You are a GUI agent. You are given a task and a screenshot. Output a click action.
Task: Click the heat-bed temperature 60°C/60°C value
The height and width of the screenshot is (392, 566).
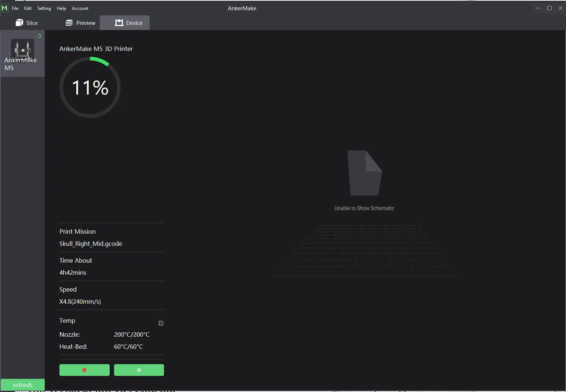pos(128,347)
